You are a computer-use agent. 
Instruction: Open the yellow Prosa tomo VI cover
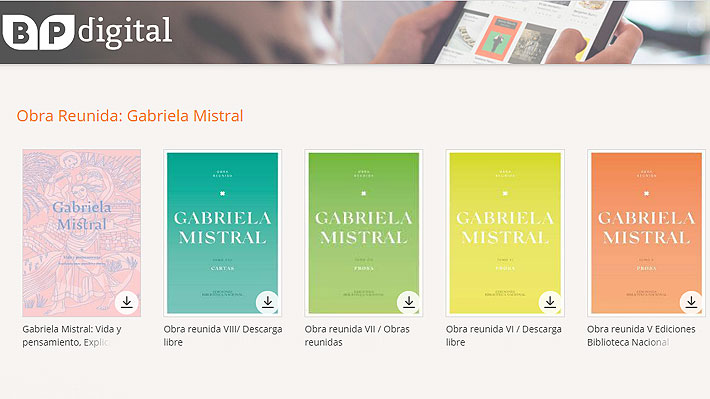coord(505,233)
